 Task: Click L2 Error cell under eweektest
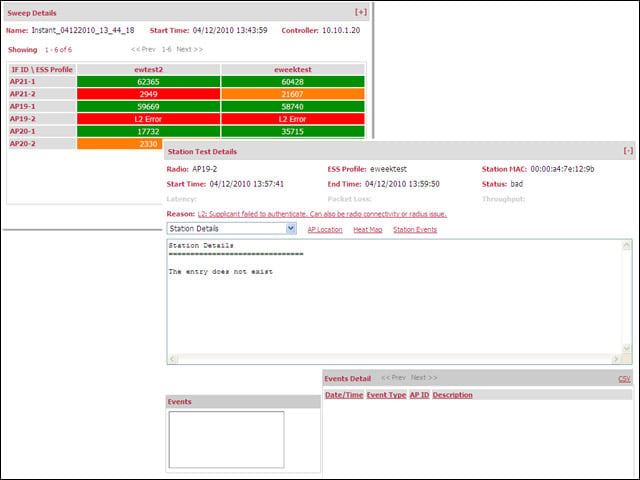[293, 119]
